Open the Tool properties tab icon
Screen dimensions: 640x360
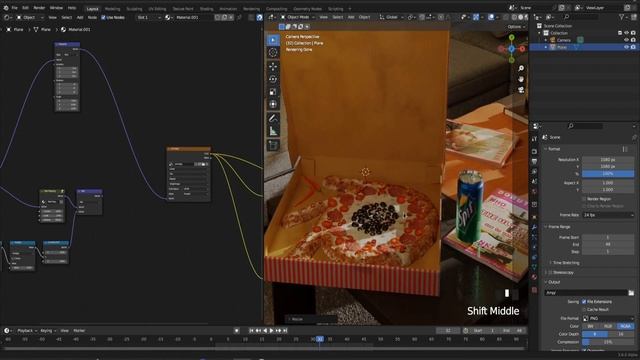pos(534,139)
